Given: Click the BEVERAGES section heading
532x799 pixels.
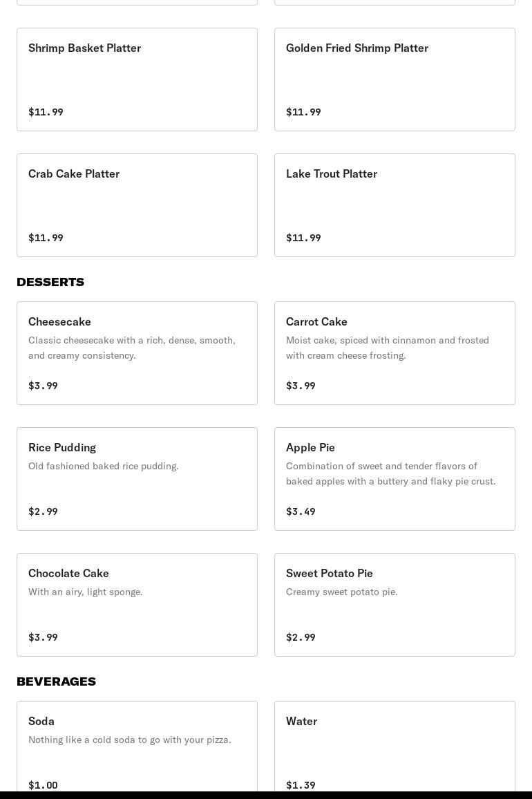Looking at the screenshot, I should click(56, 681).
